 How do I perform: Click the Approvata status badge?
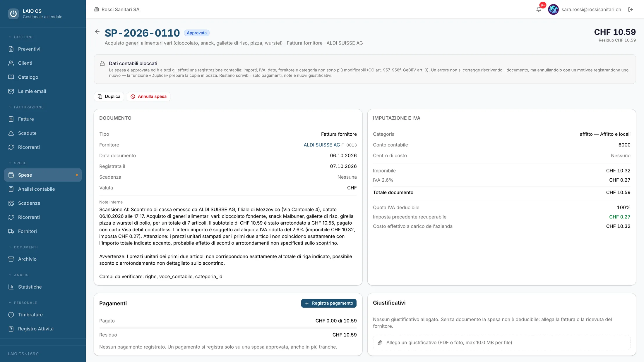point(197,33)
